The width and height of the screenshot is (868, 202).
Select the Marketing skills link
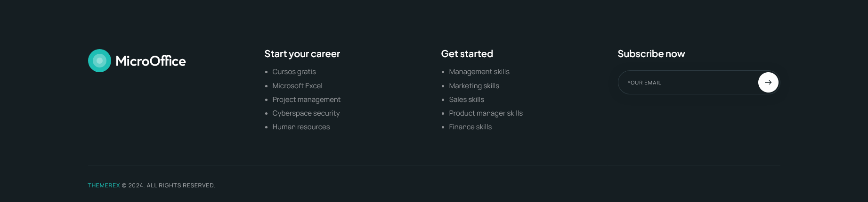click(x=474, y=86)
